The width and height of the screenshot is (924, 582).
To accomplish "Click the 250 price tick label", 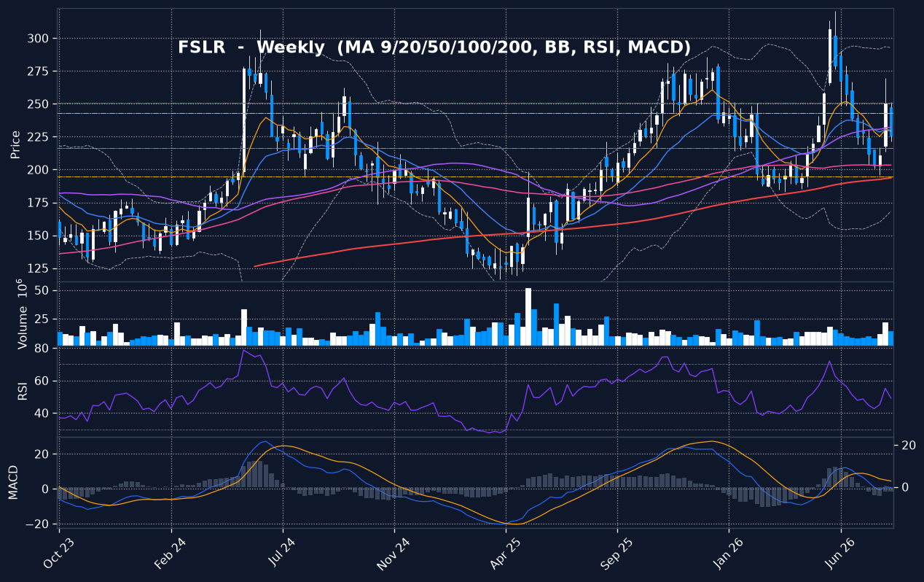I will coord(39,104).
